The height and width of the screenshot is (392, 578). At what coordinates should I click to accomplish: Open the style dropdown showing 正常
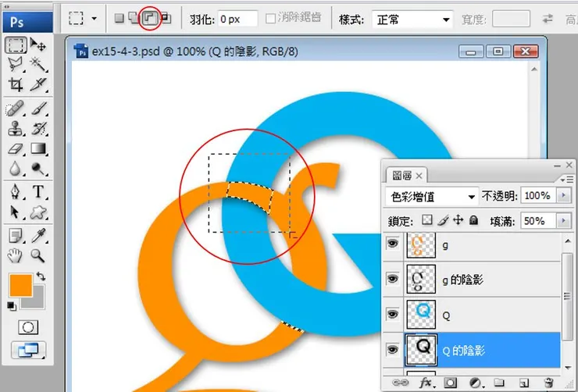point(412,20)
